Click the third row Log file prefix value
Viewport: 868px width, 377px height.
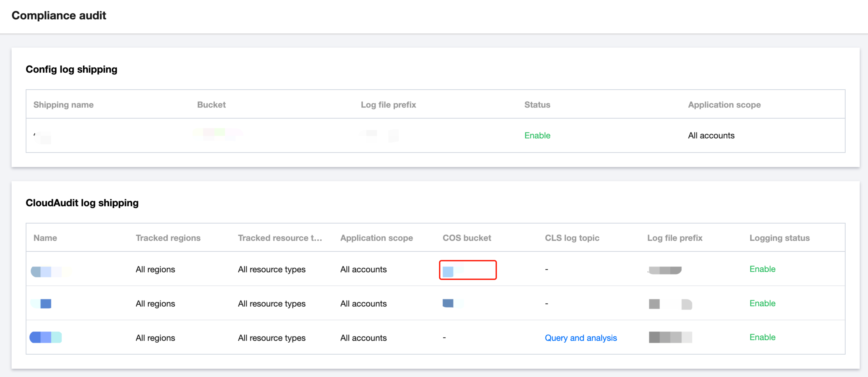pyautogui.click(x=670, y=337)
